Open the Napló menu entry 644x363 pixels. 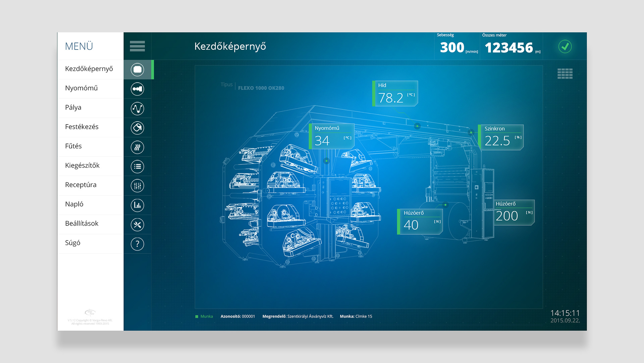tap(74, 204)
